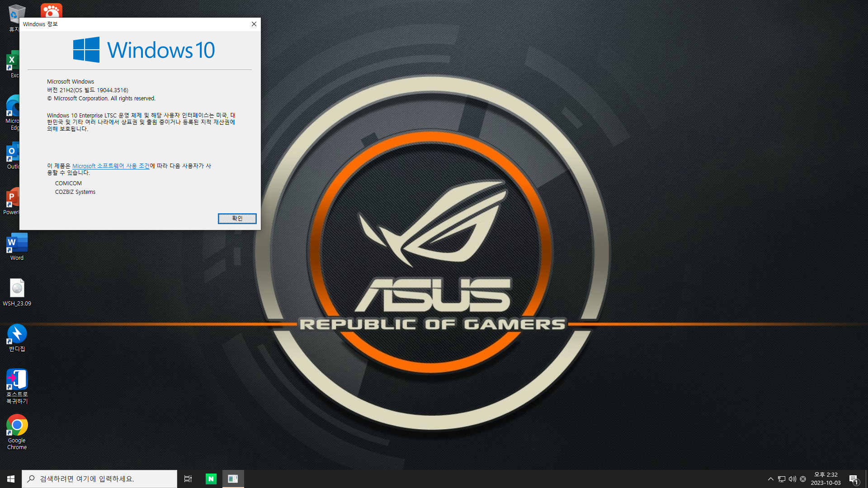Select the Google Chrome desktop shortcut
The image size is (868, 488).
point(17,432)
